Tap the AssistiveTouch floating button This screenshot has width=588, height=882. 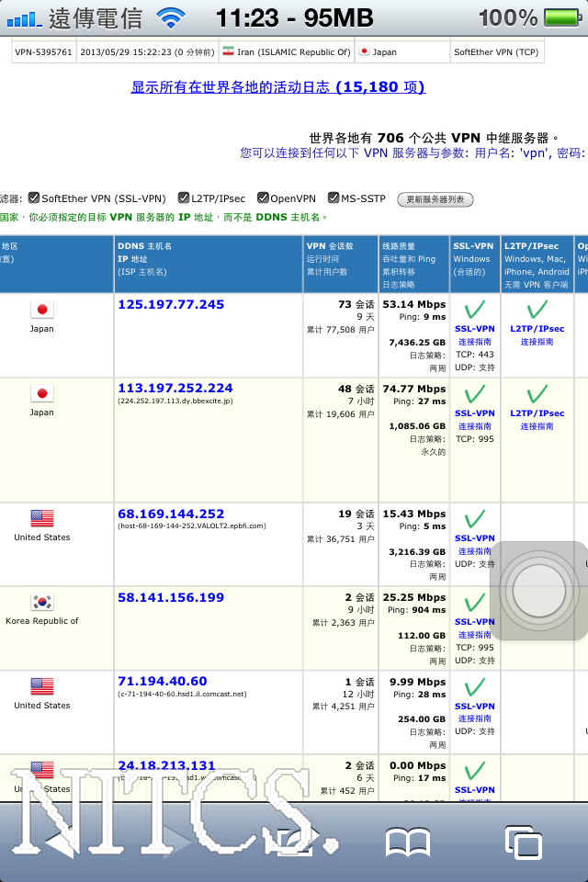[x=539, y=591]
